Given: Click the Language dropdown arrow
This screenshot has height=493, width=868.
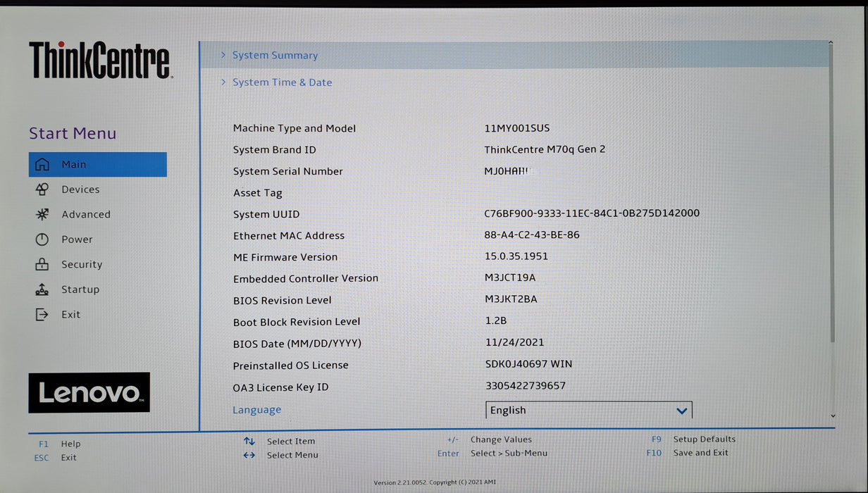Looking at the screenshot, I should 681,411.
